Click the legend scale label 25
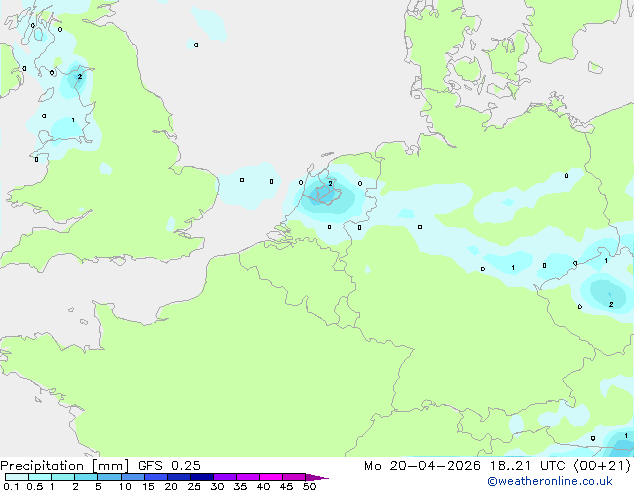This screenshot has height=490, width=634. coord(194,486)
